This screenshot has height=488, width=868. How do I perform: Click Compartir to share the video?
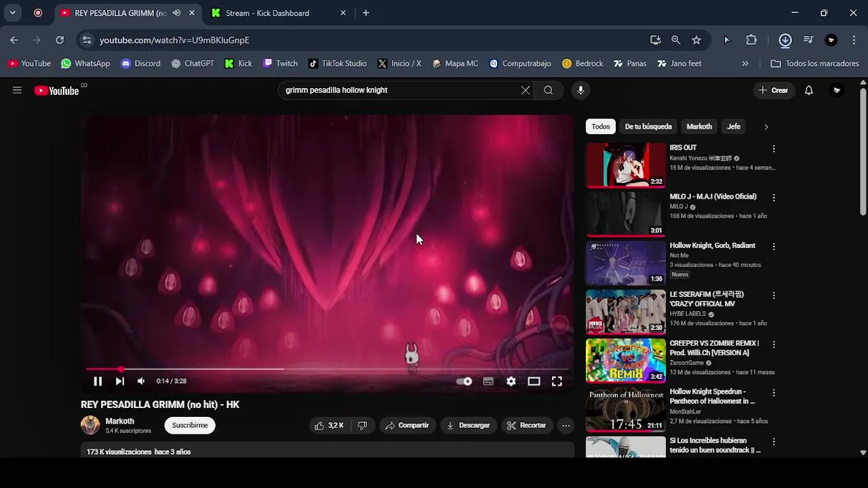pyautogui.click(x=407, y=426)
